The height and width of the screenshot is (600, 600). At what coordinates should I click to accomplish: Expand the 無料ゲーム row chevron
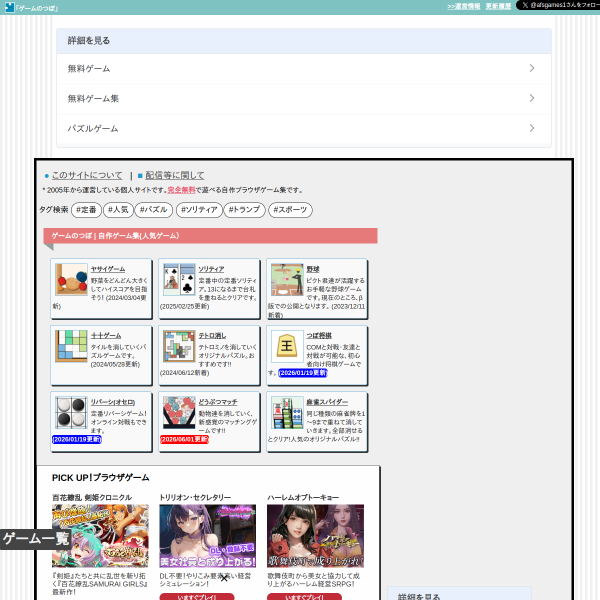tap(532, 68)
